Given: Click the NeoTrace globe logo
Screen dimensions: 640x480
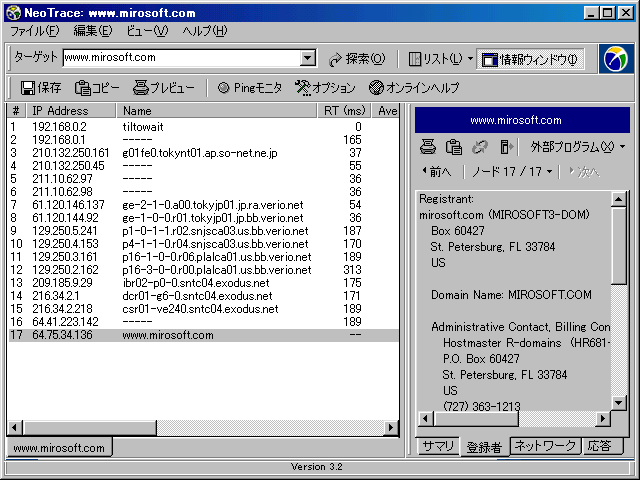Looking at the screenshot, I should (x=616, y=59).
